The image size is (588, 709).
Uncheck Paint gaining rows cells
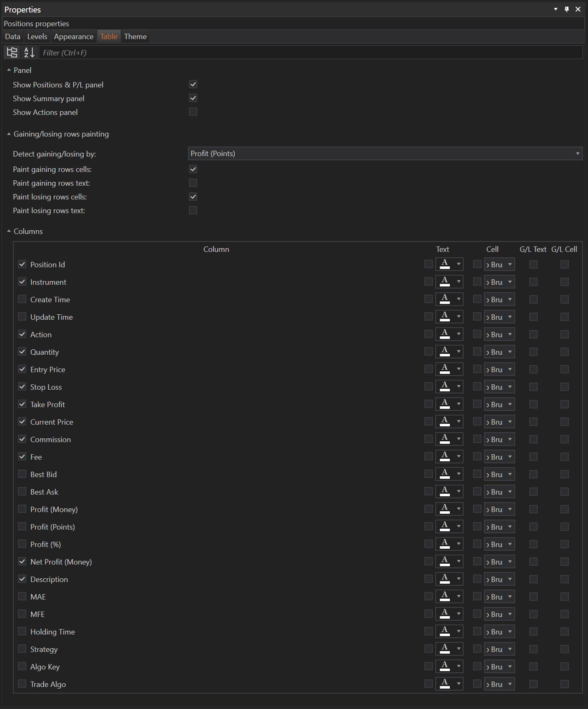click(193, 169)
